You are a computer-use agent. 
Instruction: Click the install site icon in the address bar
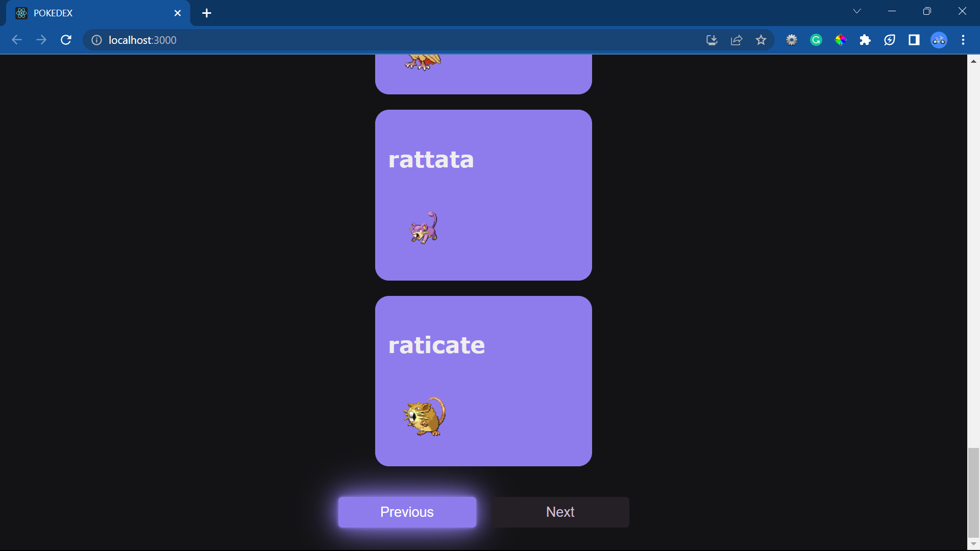coord(712,40)
